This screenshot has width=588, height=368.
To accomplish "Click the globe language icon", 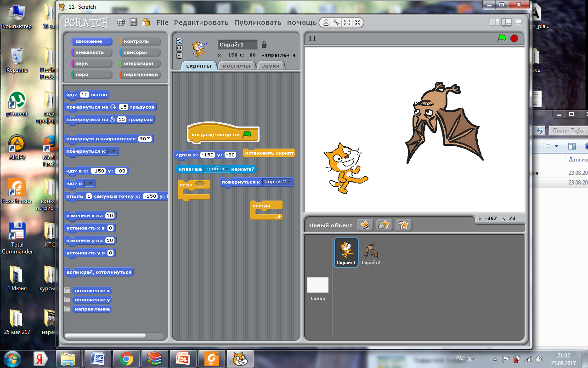I will [x=121, y=23].
